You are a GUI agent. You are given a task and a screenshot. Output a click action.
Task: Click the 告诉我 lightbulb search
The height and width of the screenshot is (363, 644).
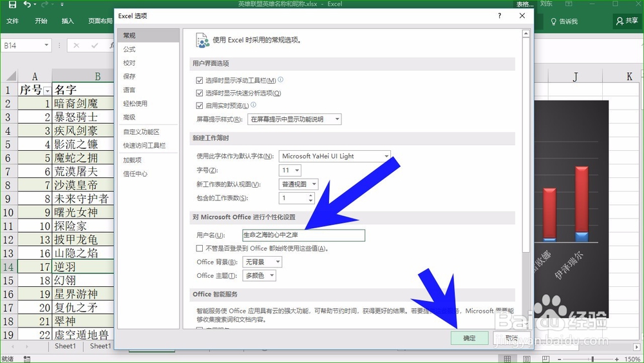[564, 21]
